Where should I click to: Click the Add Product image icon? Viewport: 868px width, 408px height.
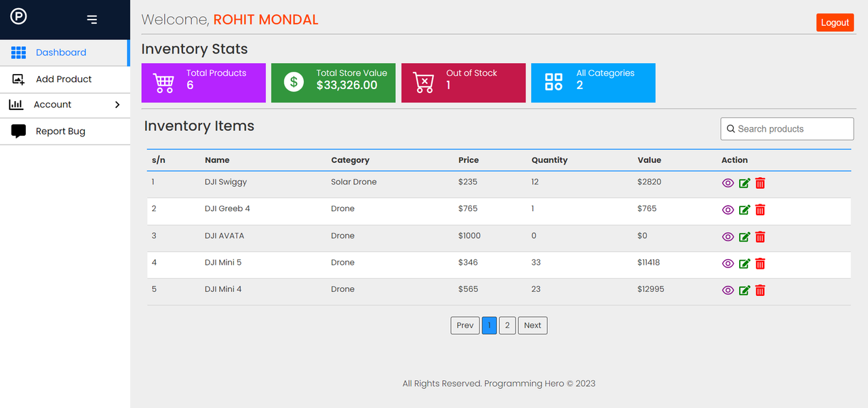click(18, 79)
